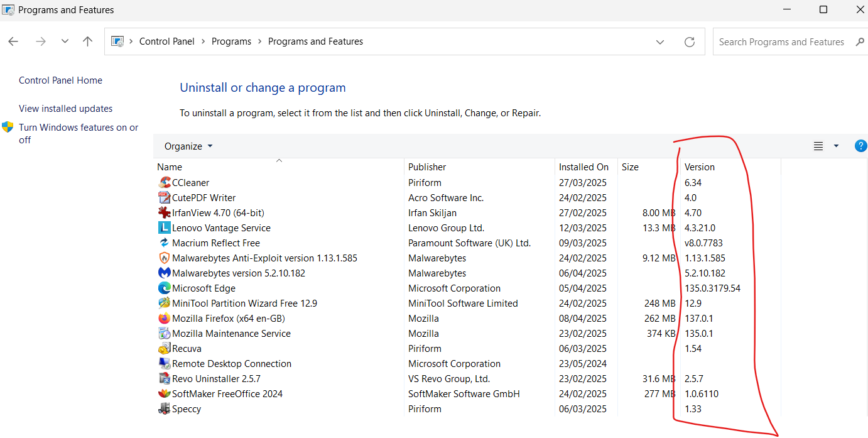Open the View installed updates link
The image size is (868, 438).
tap(66, 109)
